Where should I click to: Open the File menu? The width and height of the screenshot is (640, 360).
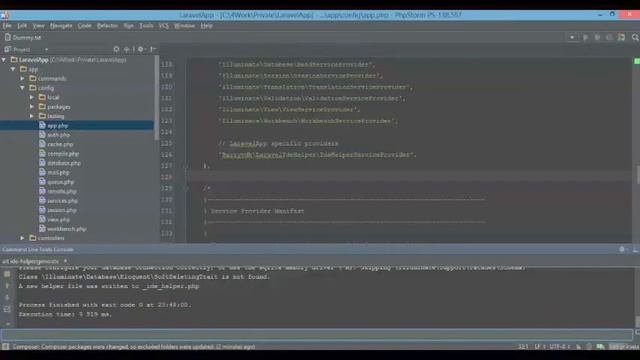(x=7, y=26)
